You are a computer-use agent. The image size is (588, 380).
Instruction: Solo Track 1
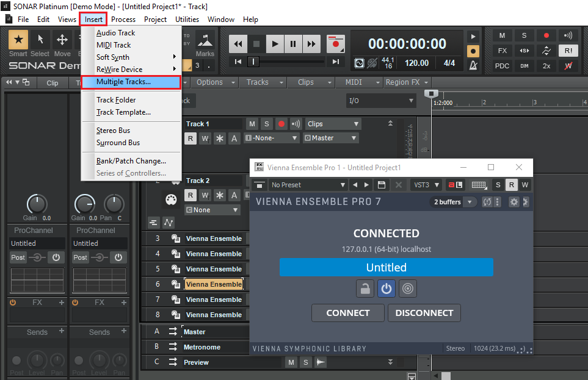[x=267, y=124]
